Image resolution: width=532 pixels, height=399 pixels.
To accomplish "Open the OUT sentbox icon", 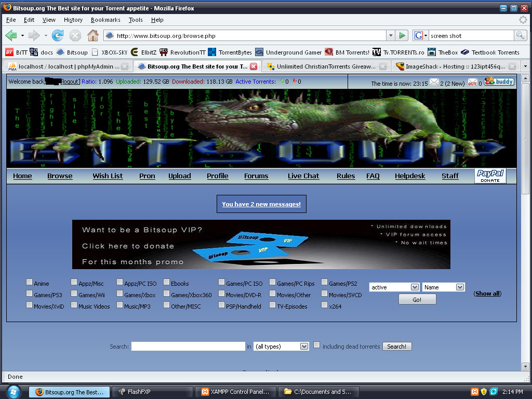I will pyautogui.click(x=472, y=83).
